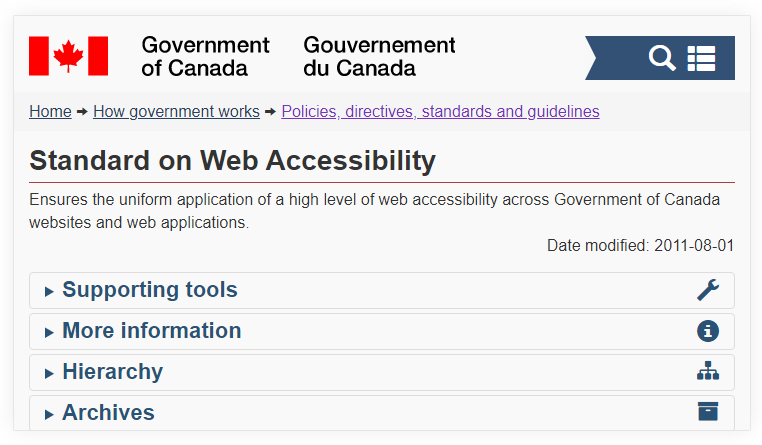Click the Gouvernement du Canada wordmark
The width and height of the screenshot is (762, 445).
[x=379, y=56]
